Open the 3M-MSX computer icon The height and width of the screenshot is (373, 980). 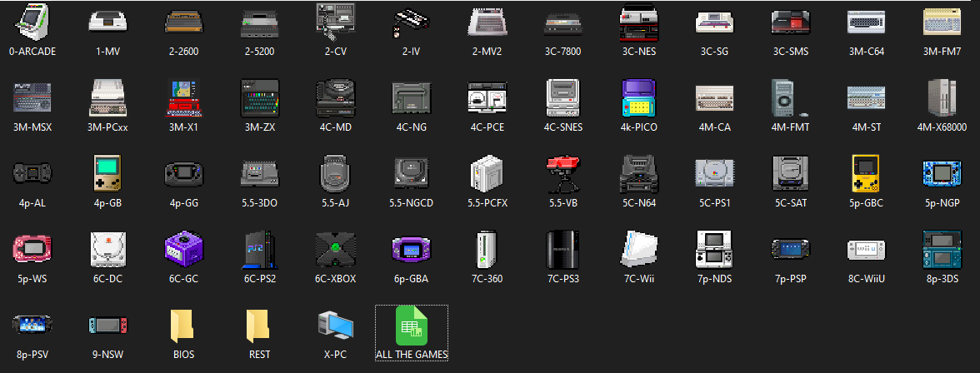(32, 98)
